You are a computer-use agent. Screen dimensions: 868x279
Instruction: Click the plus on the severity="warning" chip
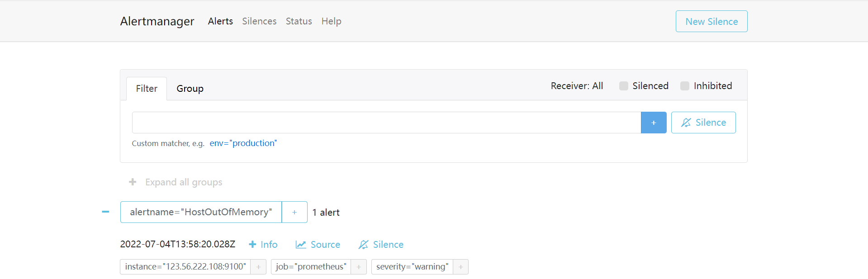click(x=460, y=266)
